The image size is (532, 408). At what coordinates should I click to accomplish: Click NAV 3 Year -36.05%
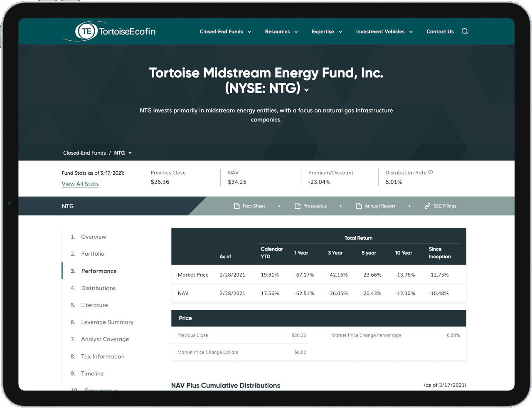point(338,294)
